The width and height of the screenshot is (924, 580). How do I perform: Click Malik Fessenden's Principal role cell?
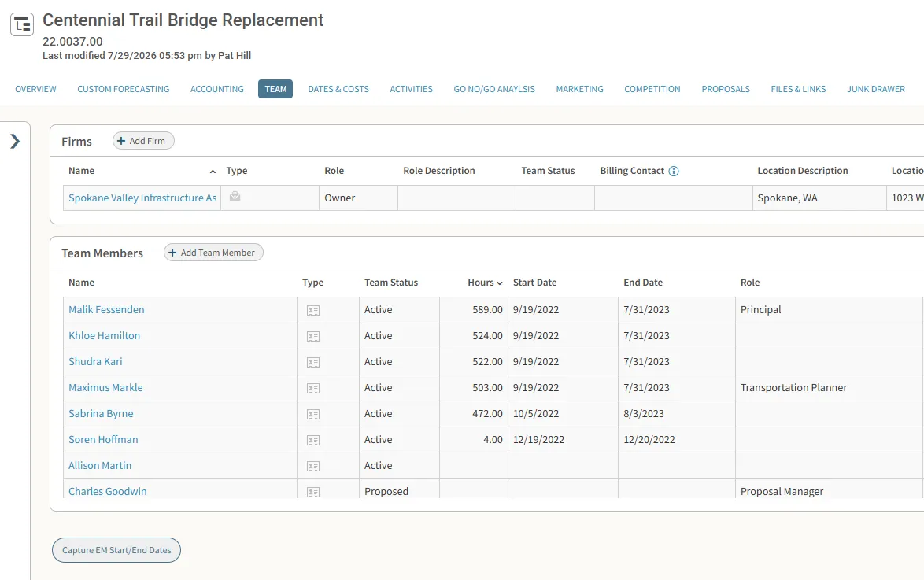point(829,309)
